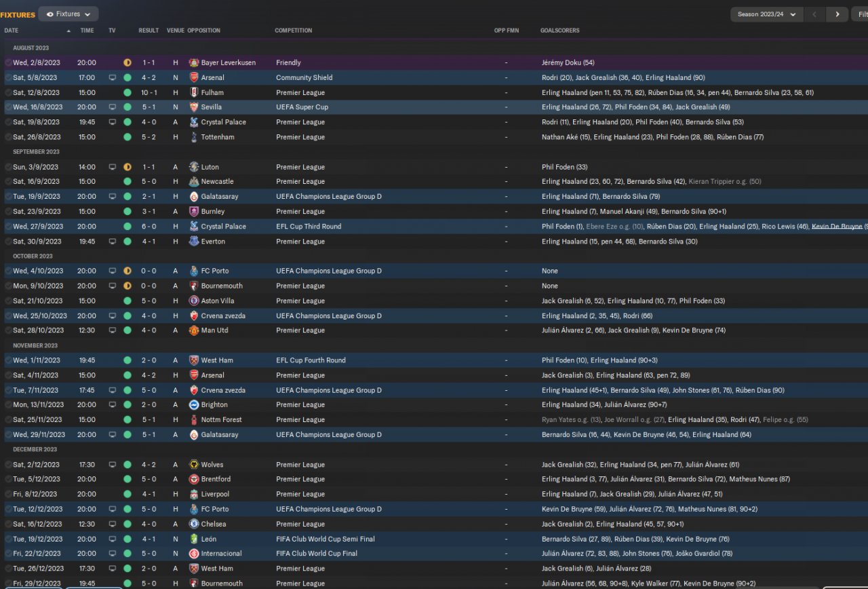Tick the row circle for Sat, 16/9/2023

[8, 182]
